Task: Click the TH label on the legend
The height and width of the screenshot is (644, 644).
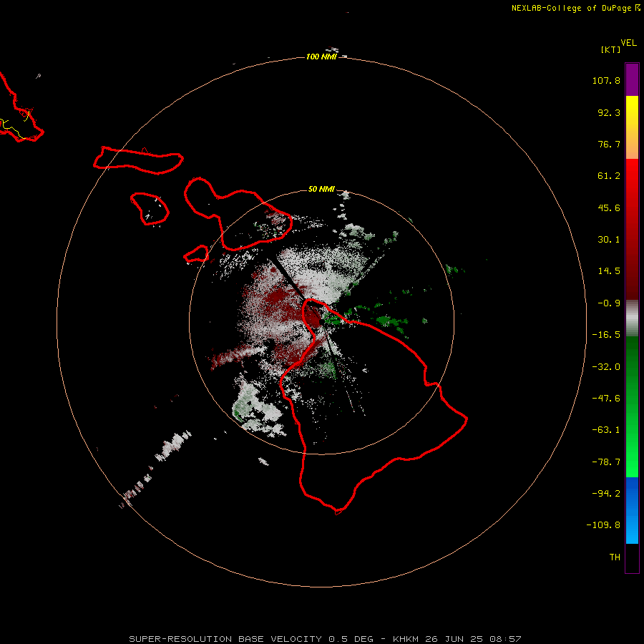Action: coord(615,557)
